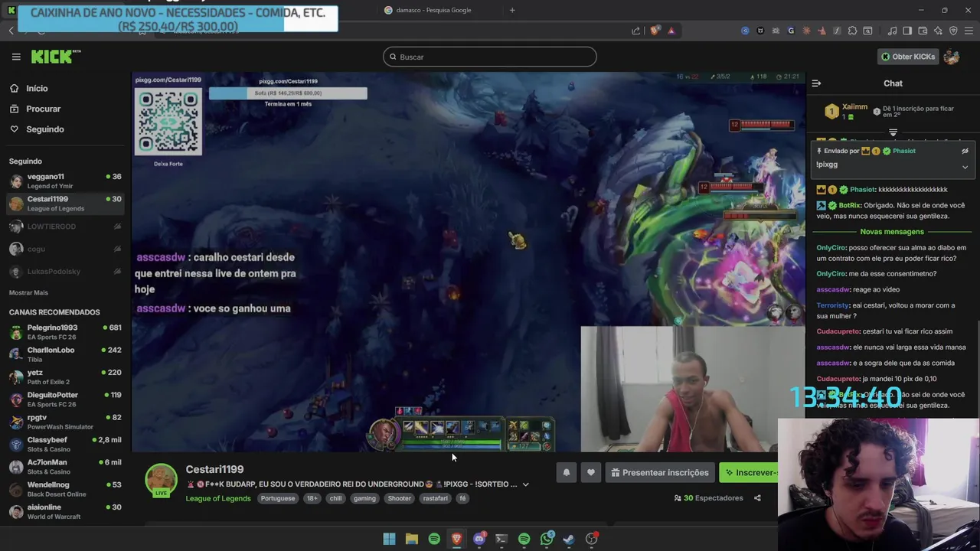Open LukasPodolsky offline channel
This screenshot has height=551, width=980.
click(x=65, y=272)
